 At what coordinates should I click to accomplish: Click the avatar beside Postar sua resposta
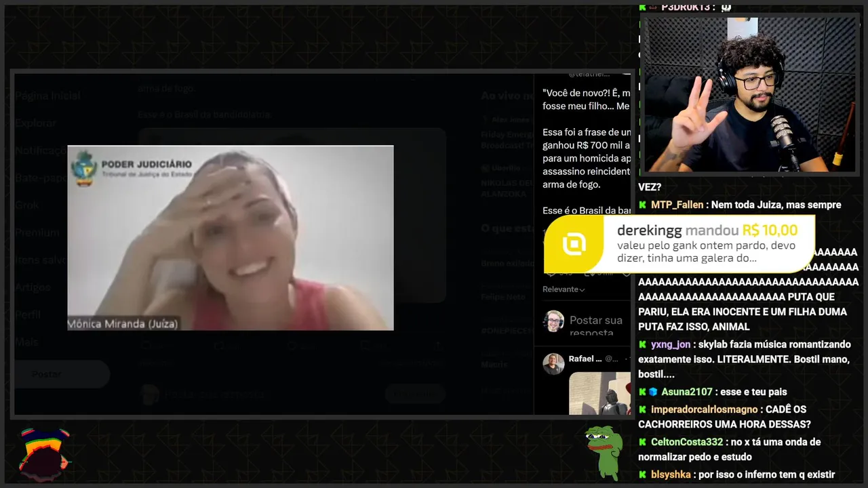(553, 321)
